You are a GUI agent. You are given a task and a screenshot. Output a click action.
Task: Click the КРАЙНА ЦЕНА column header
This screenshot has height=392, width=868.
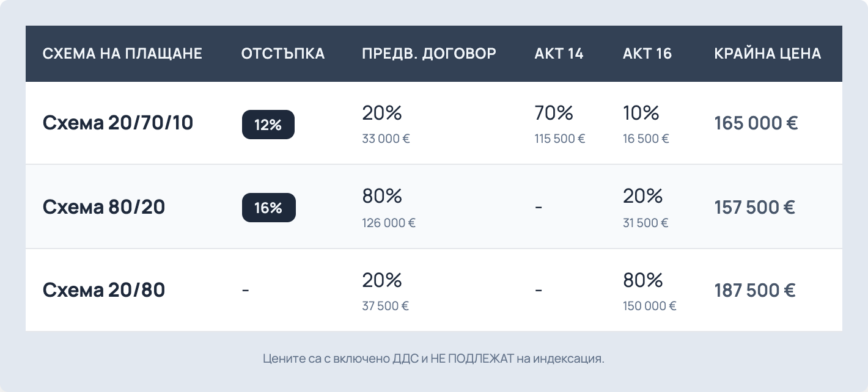767,54
